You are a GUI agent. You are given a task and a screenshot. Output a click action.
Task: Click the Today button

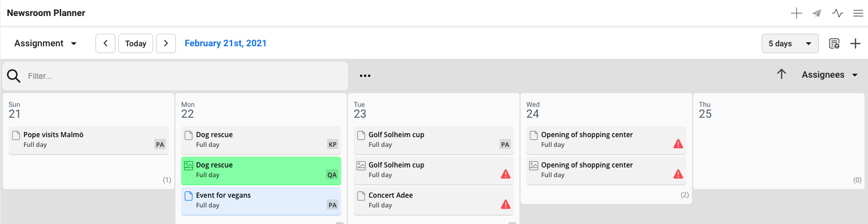(x=136, y=43)
